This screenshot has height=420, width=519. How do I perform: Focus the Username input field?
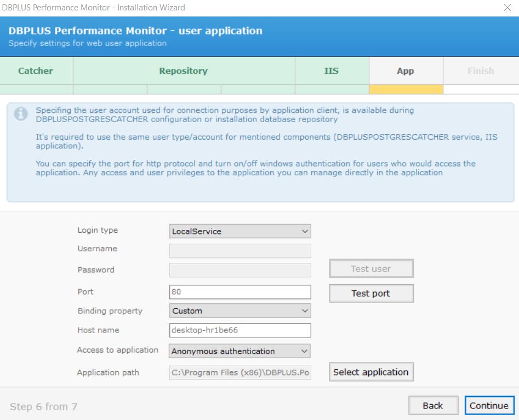click(240, 251)
